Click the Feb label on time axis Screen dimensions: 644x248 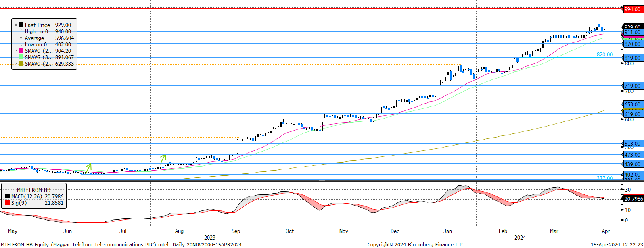click(503, 231)
